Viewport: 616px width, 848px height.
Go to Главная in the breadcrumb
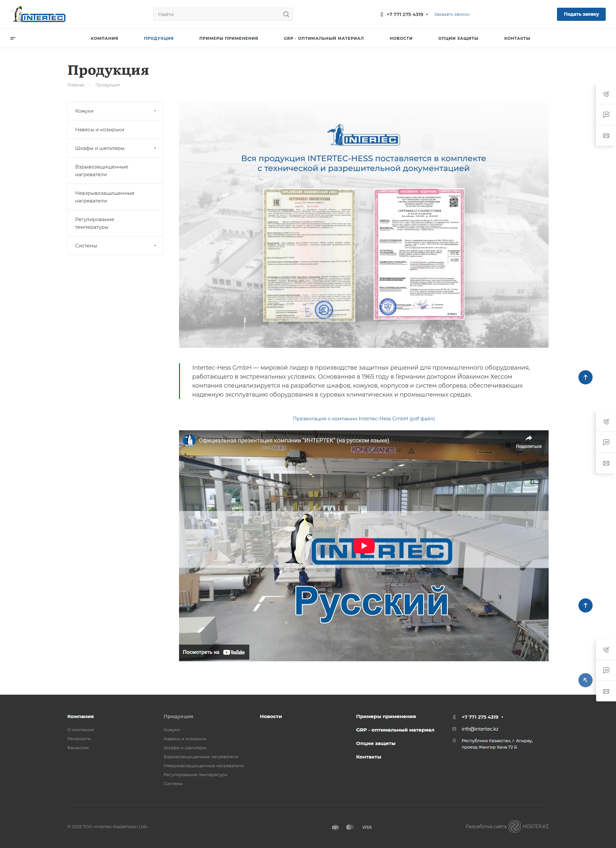click(76, 85)
